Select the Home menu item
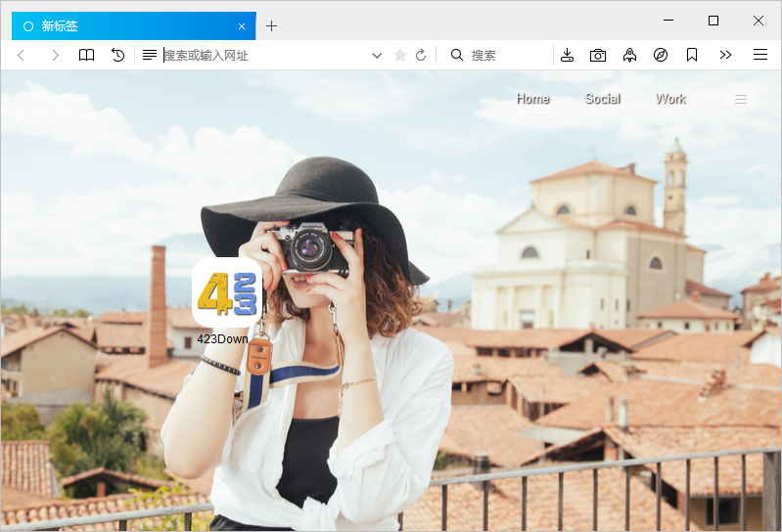The height and width of the screenshot is (532, 782). point(532,99)
